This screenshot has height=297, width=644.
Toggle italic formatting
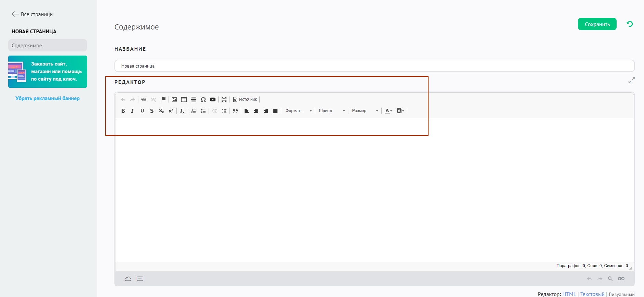(132, 111)
